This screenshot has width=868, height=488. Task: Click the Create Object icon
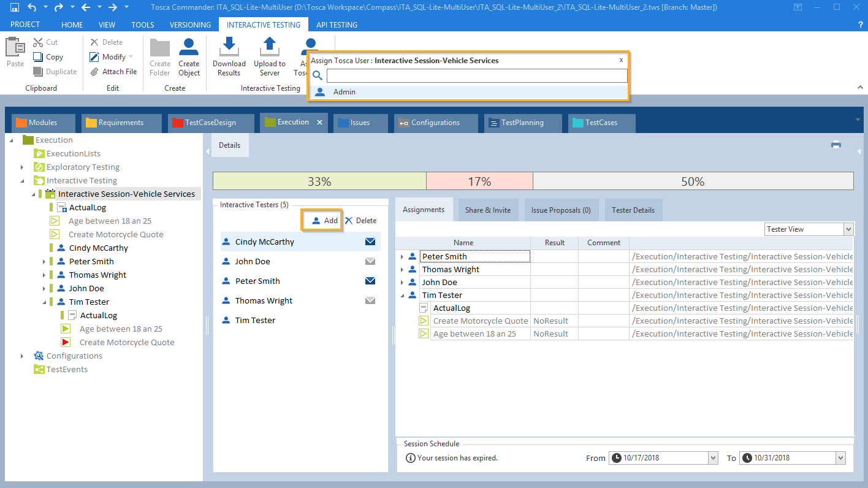point(189,47)
